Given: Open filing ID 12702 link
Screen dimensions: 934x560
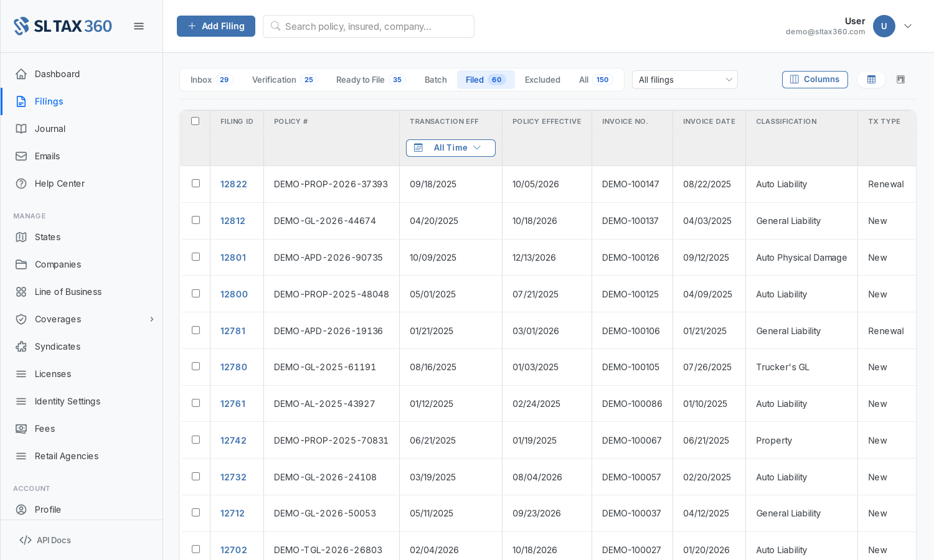Looking at the screenshot, I should click(233, 550).
